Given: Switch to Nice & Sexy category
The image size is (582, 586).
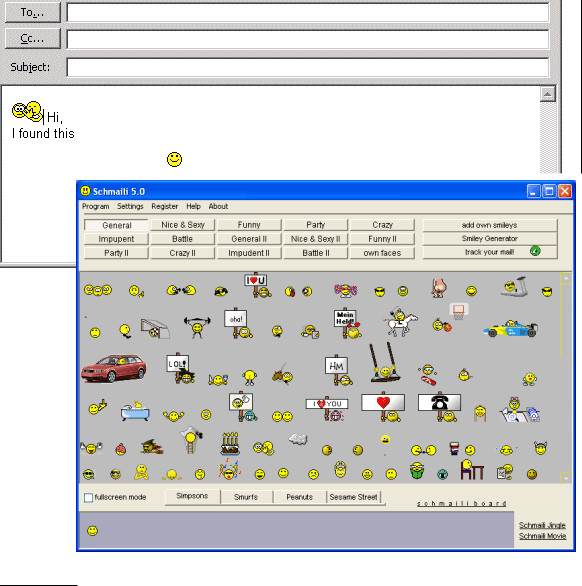Looking at the screenshot, I should [x=183, y=225].
